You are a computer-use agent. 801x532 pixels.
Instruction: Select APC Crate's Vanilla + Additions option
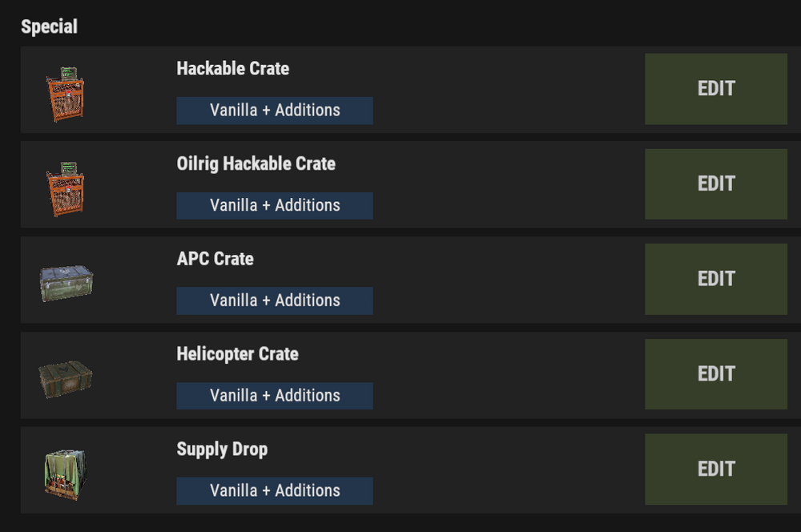(275, 300)
